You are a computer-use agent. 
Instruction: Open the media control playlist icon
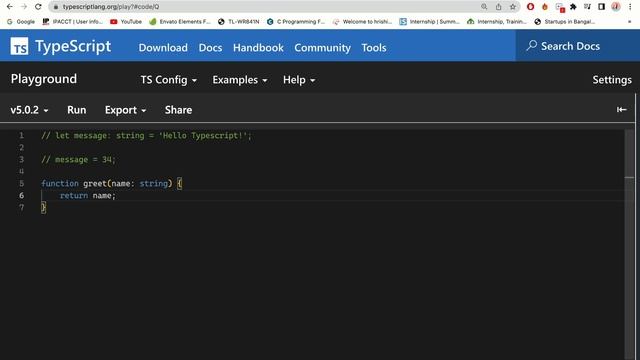pos(587,7)
